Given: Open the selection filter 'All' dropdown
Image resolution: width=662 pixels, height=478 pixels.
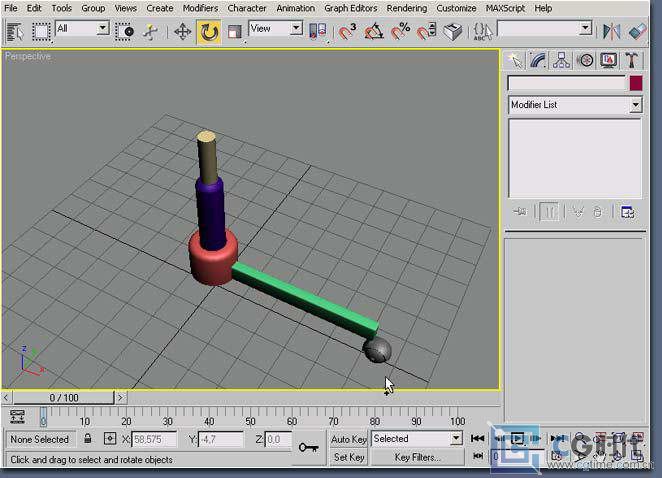Looking at the screenshot, I should (x=102, y=29).
